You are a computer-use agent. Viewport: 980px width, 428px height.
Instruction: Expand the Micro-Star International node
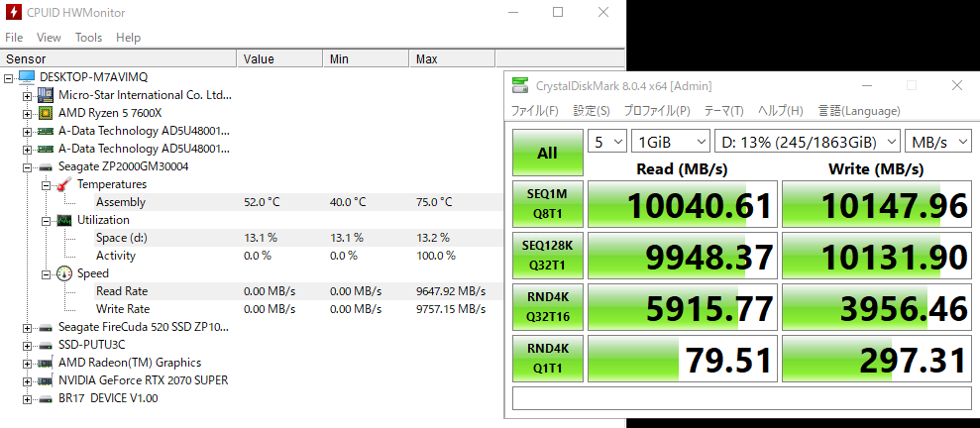click(x=27, y=95)
